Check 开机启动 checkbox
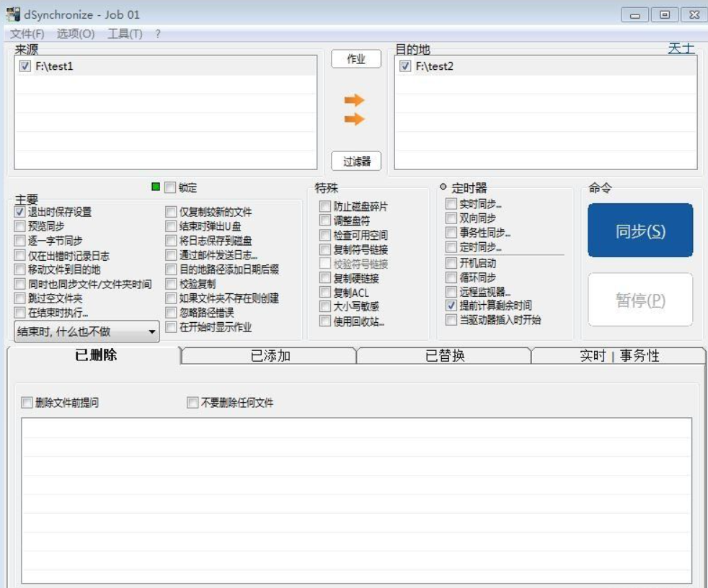 click(451, 262)
